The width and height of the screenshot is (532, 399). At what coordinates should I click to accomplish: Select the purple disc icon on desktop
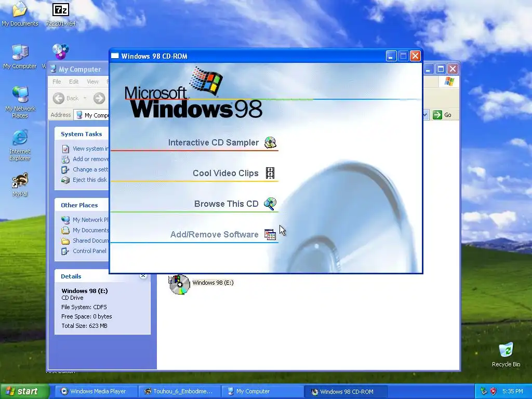61,51
